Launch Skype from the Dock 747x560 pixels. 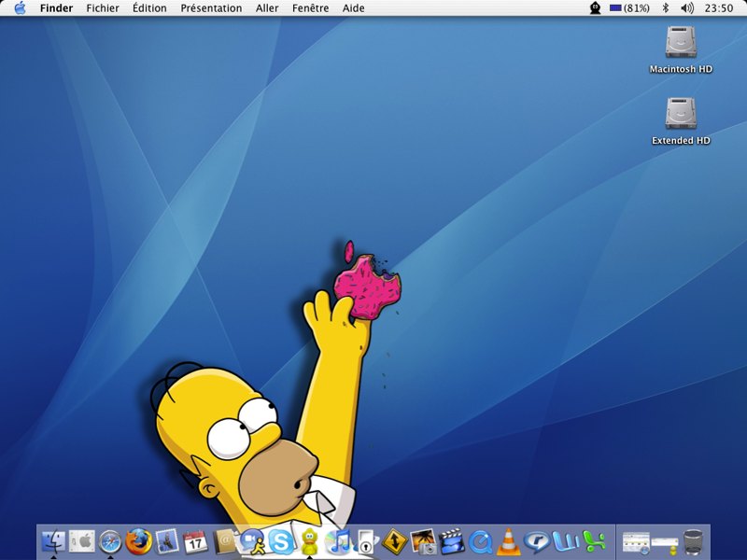point(281,542)
